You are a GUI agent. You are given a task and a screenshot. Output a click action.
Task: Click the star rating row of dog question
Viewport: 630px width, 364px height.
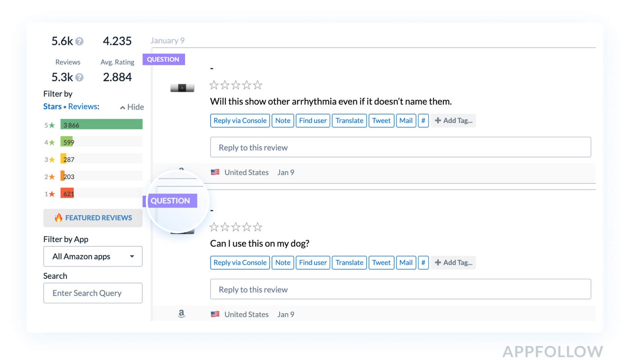point(236,227)
